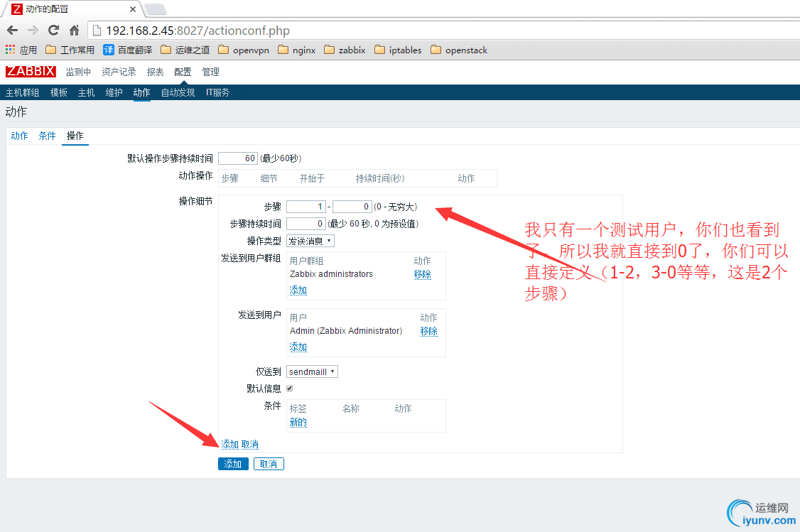Open the zabbix bookmark folder
800x532 pixels.
click(x=345, y=50)
